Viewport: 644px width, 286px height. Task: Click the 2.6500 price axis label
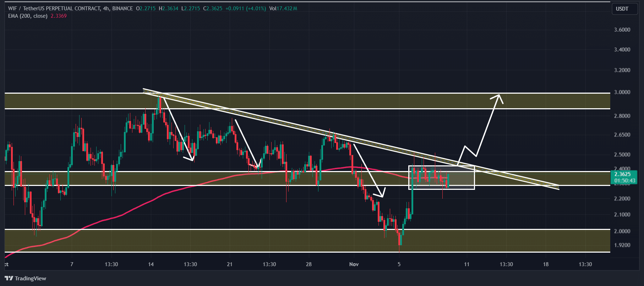click(x=622, y=135)
